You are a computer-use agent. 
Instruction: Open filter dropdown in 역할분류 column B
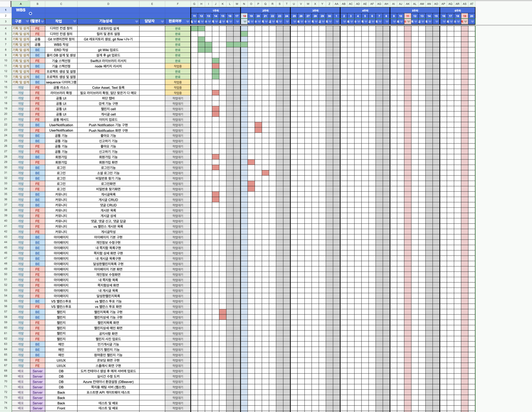(42, 22)
